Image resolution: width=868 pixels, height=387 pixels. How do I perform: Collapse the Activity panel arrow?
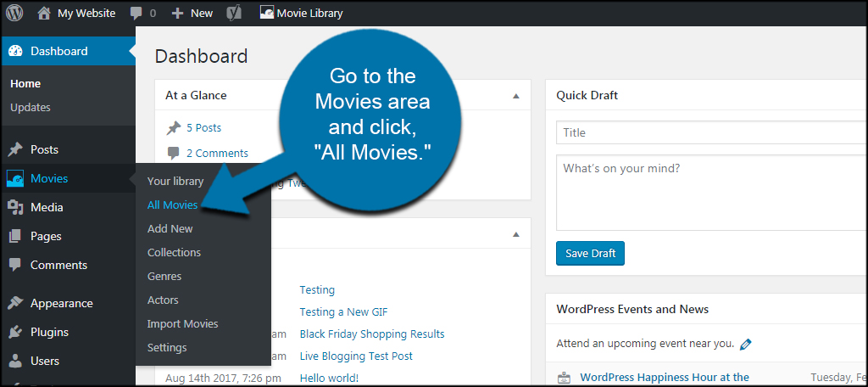pyautogui.click(x=516, y=234)
